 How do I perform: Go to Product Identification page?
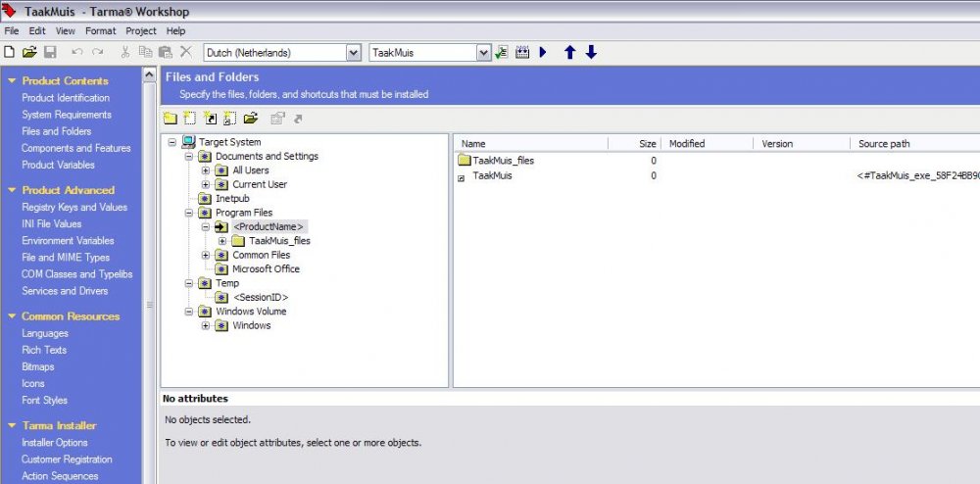coord(66,98)
